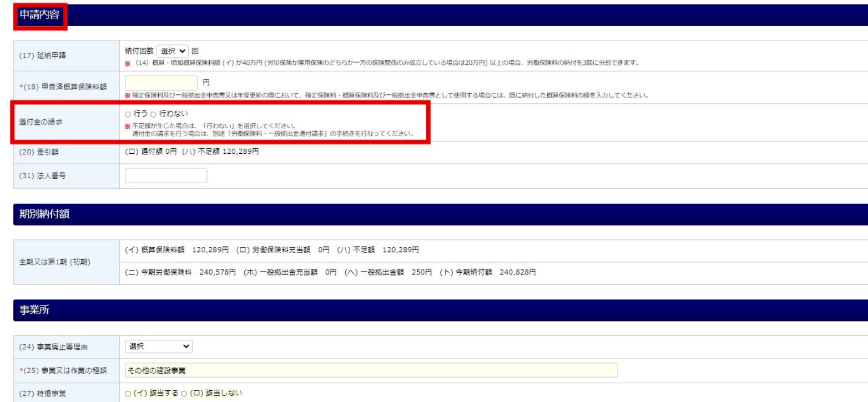Click the (24) 事業廃止等理由 label
This screenshot has height=402, width=868.
pyautogui.click(x=54, y=348)
